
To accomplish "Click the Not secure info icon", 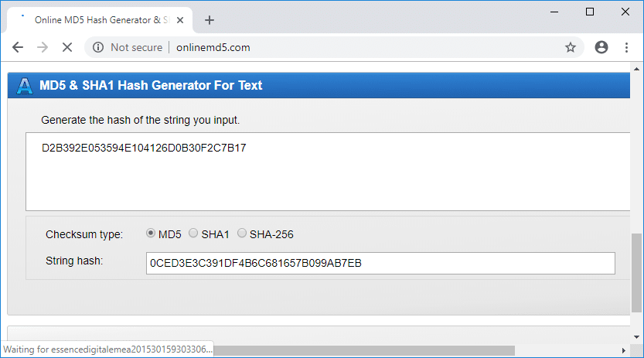I will pyautogui.click(x=98, y=47).
